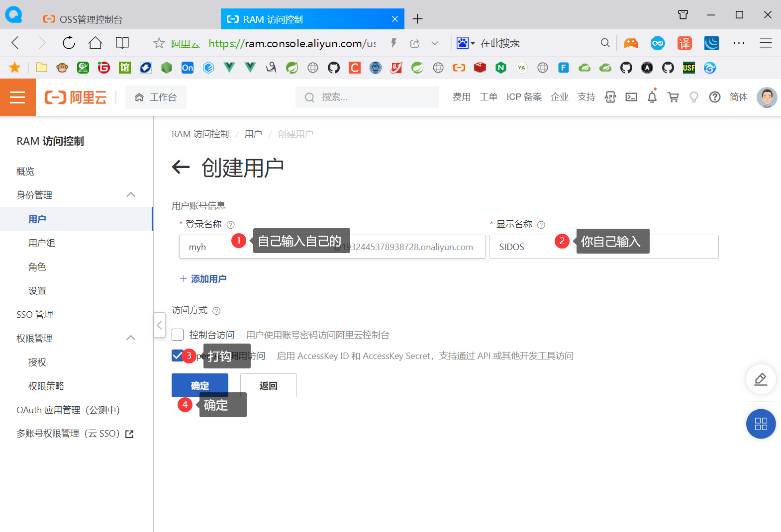Open Cloud Shell terminal icon
This screenshot has height=532, width=781.
[x=631, y=97]
